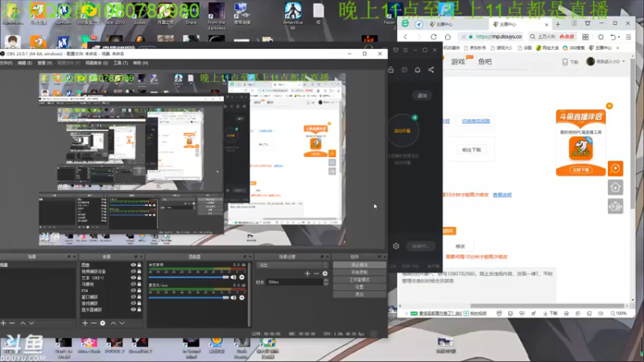Open the browser extensions grid icon
The image size is (644, 362).
[x=585, y=37]
